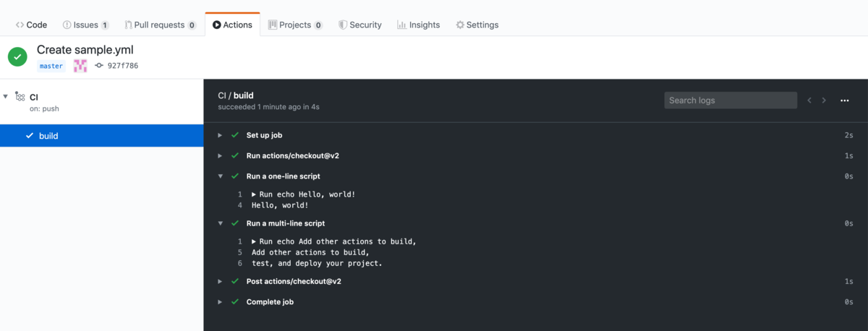Screen dimensions: 868x331
Task: Click green check on Post actions/checkout@v2
Action: tap(235, 281)
